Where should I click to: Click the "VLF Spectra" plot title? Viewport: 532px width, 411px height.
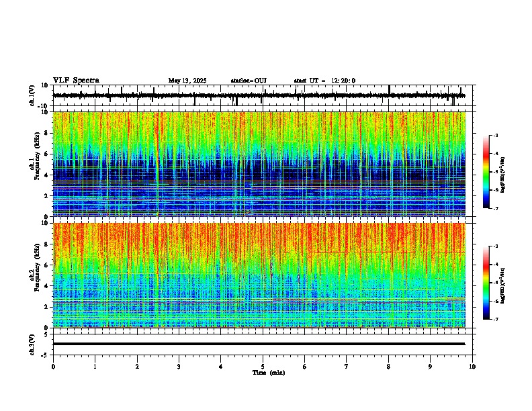76,81
